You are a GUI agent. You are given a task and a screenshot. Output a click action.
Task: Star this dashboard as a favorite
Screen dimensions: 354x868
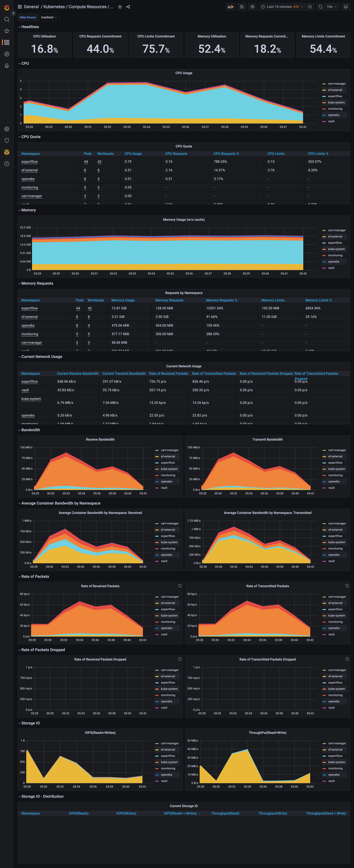120,7
